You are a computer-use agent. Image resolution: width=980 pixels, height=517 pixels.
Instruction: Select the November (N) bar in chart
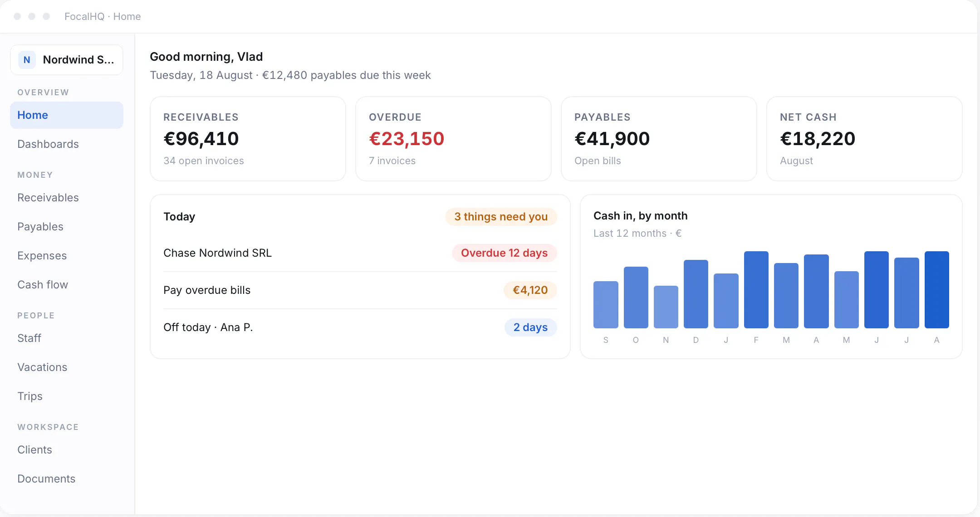pyautogui.click(x=666, y=307)
